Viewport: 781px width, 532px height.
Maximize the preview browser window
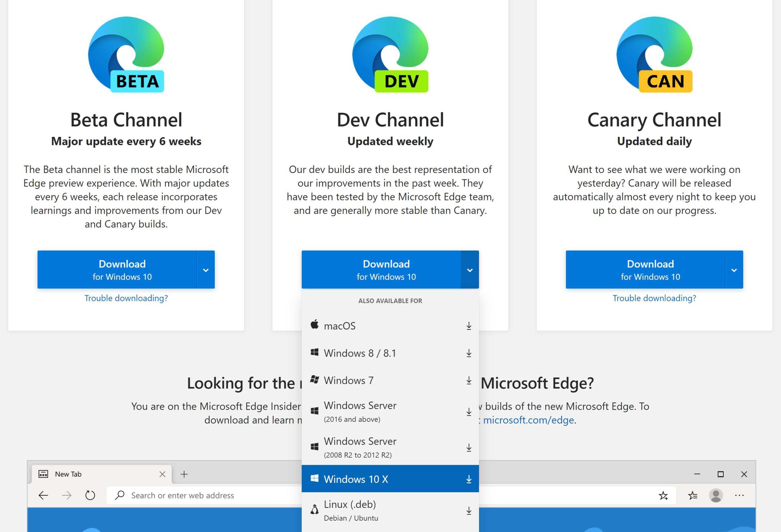pyautogui.click(x=721, y=474)
